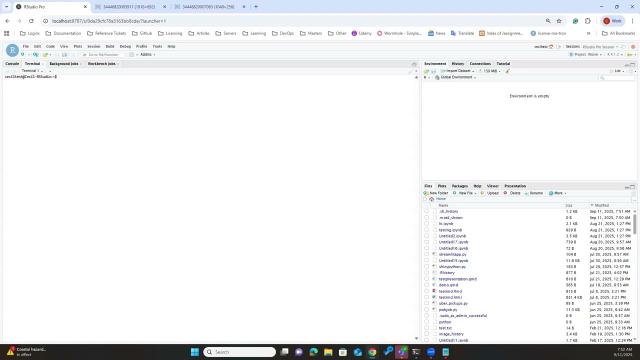
Task: Tick the checkbox for test.txt
Action: point(427,328)
